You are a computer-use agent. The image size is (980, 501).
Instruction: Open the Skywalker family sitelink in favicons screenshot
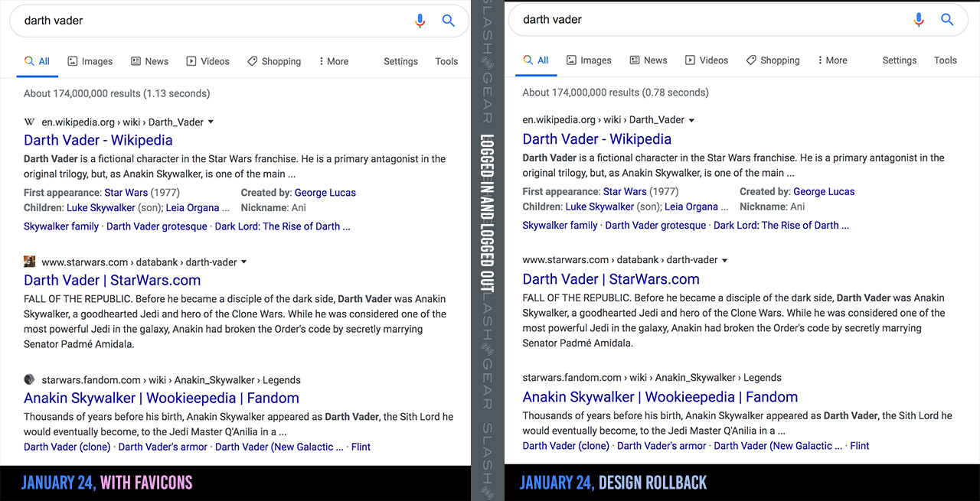point(61,226)
